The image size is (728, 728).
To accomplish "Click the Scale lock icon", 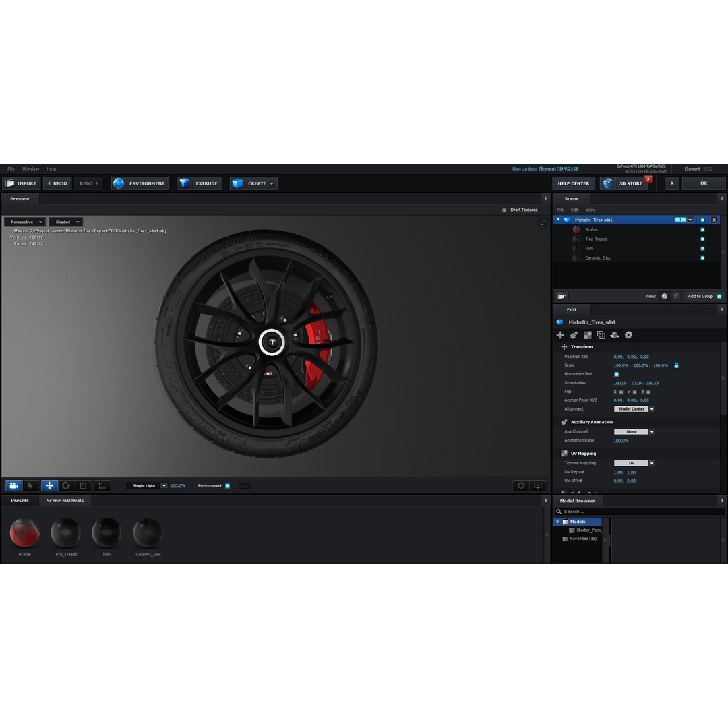I will coord(677,365).
